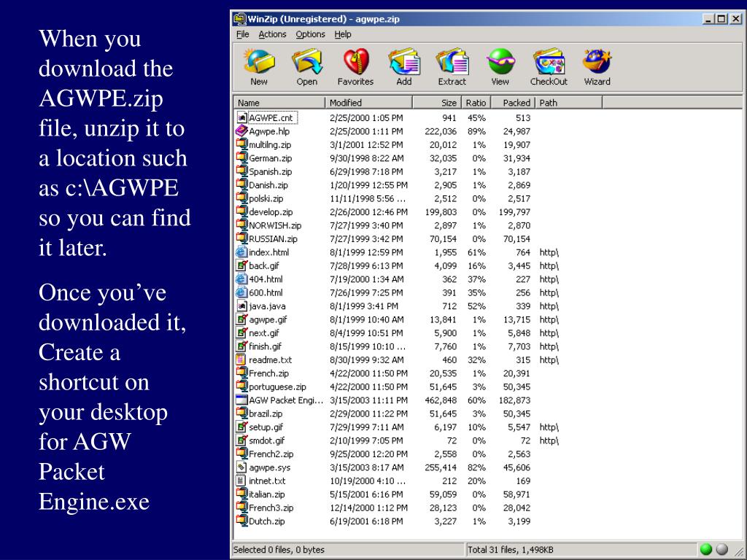Open the Favorites heart icon

[356, 62]
